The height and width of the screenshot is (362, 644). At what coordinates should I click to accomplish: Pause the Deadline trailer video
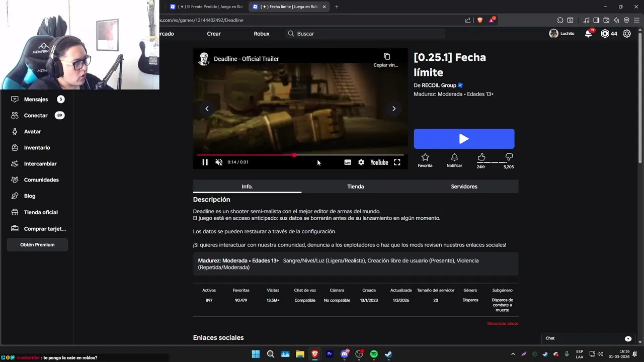tap(205, 162)
